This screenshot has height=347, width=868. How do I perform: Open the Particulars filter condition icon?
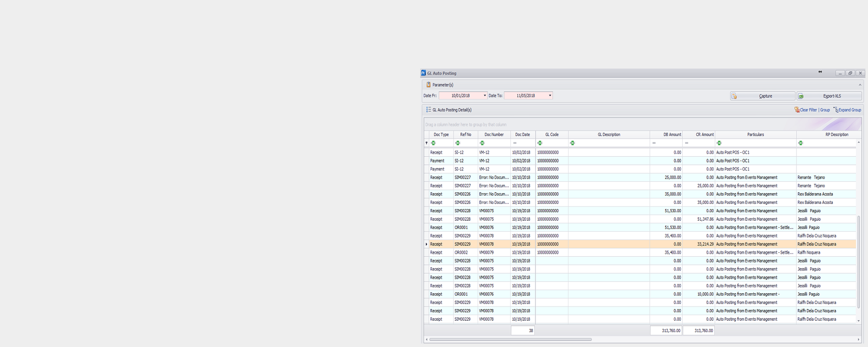pos(719,143)
